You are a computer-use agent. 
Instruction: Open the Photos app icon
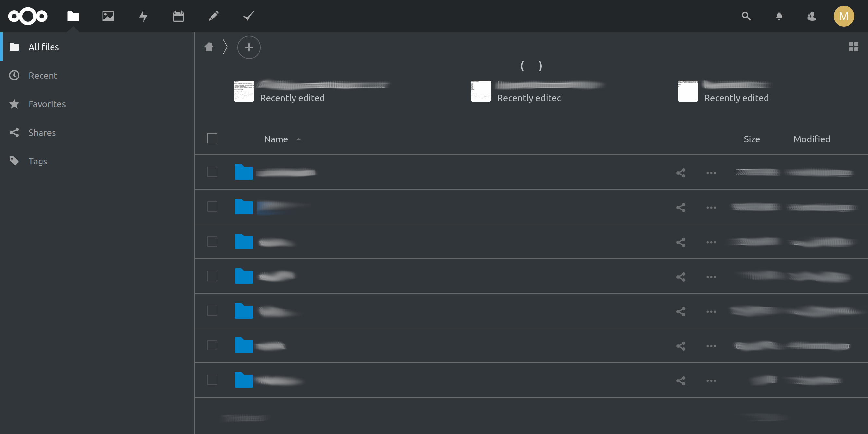pos(108,16)
